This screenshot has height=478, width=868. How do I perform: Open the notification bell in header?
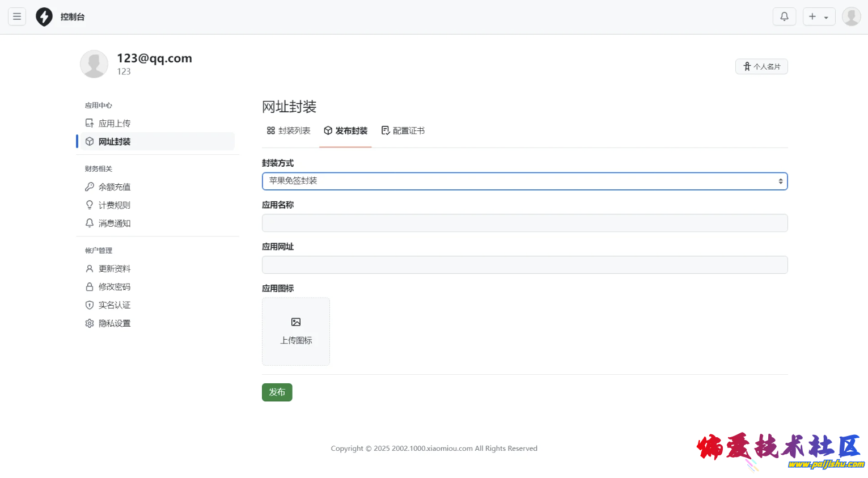784,17
